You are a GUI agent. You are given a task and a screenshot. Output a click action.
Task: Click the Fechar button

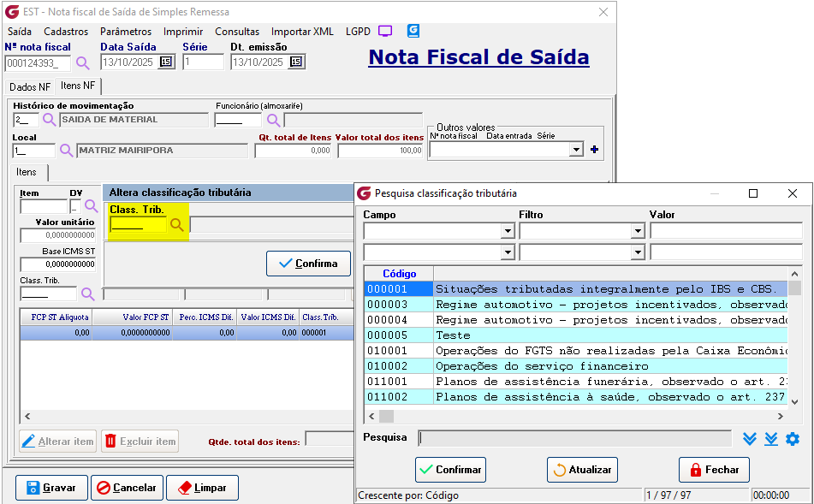(x=715, y=470)
